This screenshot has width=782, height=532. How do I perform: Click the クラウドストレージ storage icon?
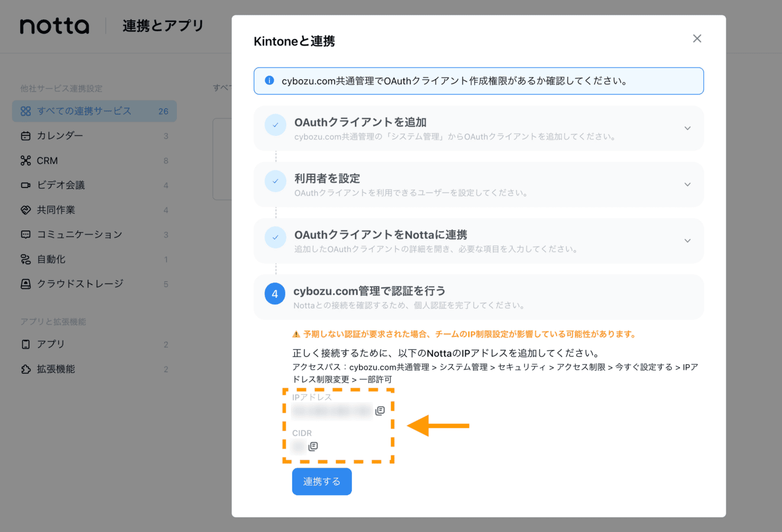tap(25, 284)
